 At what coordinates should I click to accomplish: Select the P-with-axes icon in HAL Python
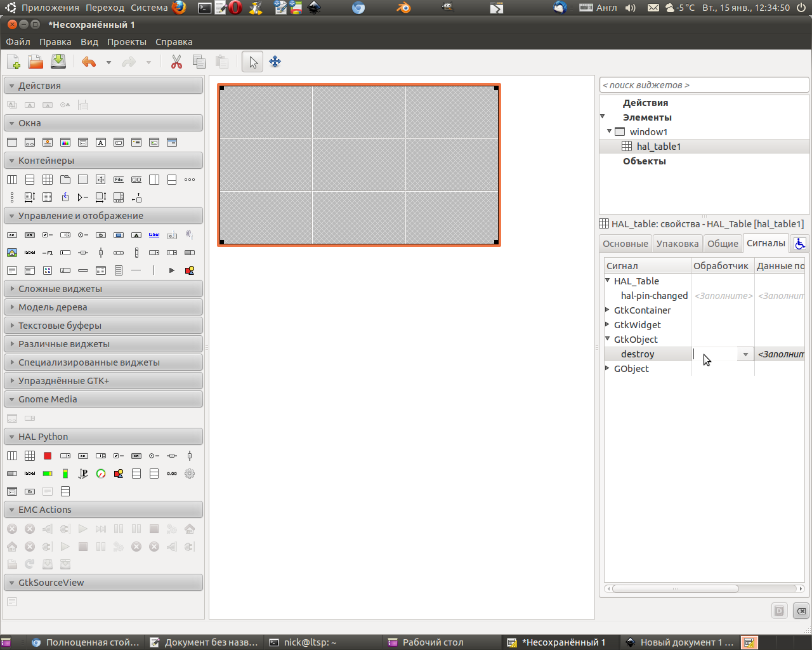[x=83, y=474]
